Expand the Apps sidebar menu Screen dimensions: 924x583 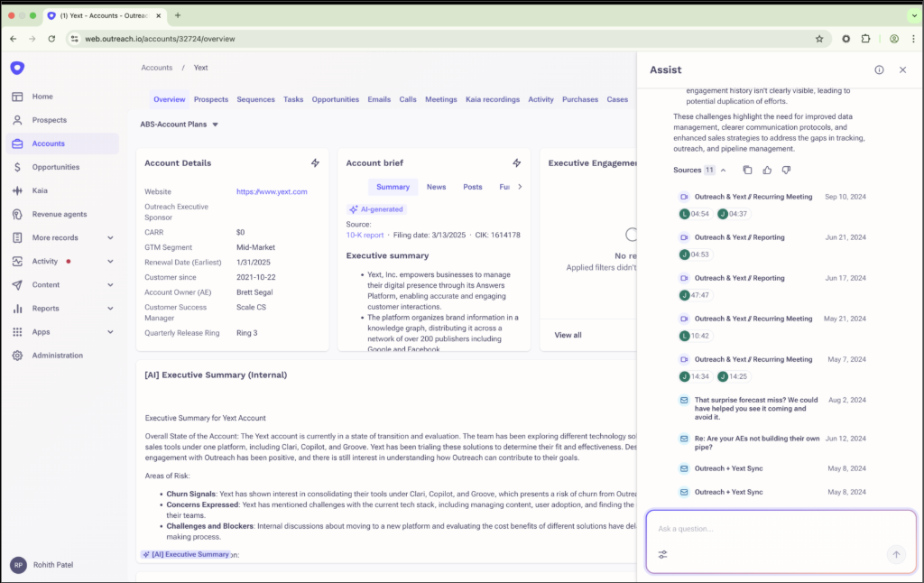[110, 332]
